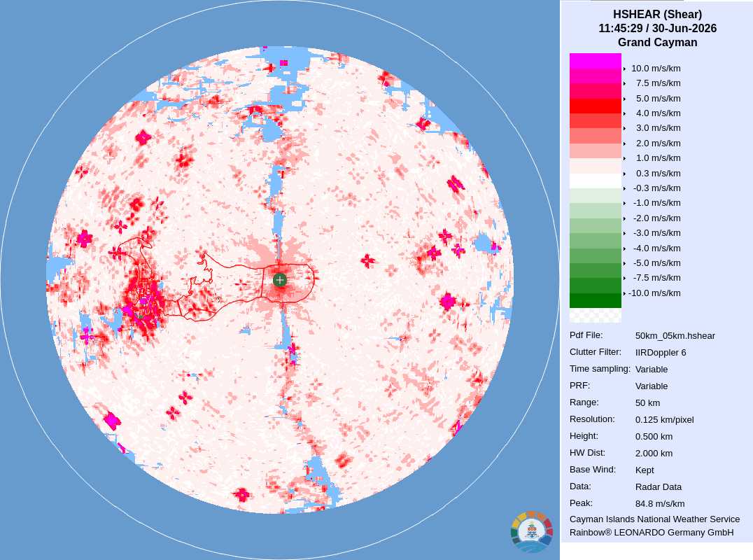Click the Range value 50 km
The width and height of the screenshot is (753, 560).
pyautogui.click(x=647, y=403)
